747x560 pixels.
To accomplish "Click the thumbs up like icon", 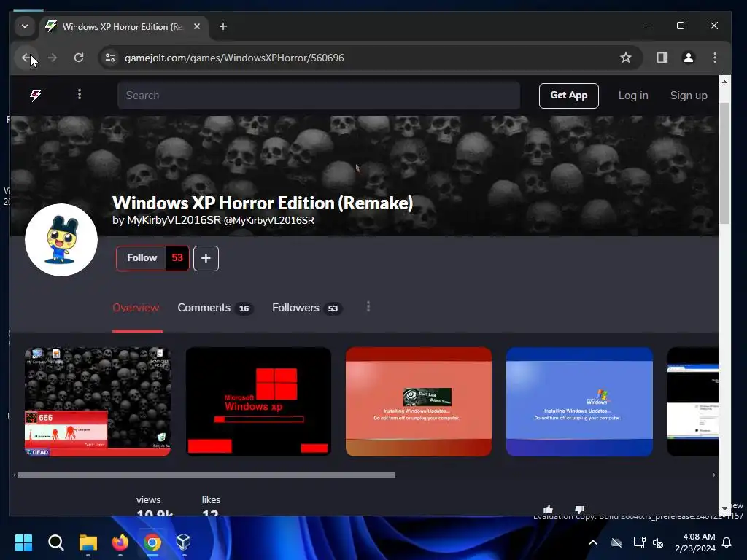I will pos(548,510).
